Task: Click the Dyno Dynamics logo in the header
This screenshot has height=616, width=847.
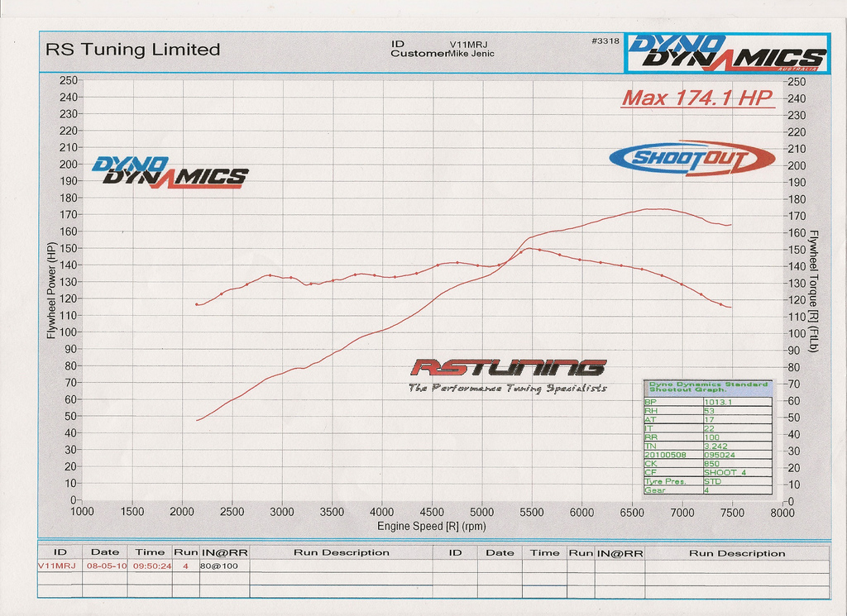Action: [727, 52]
